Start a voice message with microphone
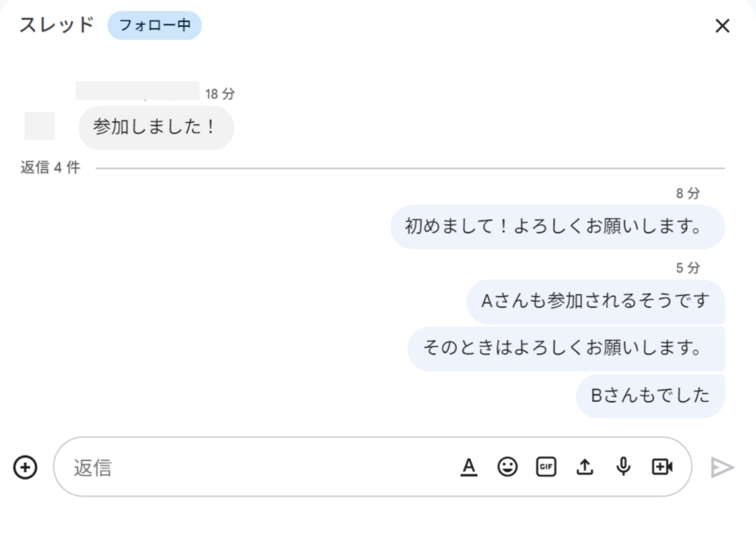Image resolution: width=756 pixels, height=534 pixels. point(623,467)
